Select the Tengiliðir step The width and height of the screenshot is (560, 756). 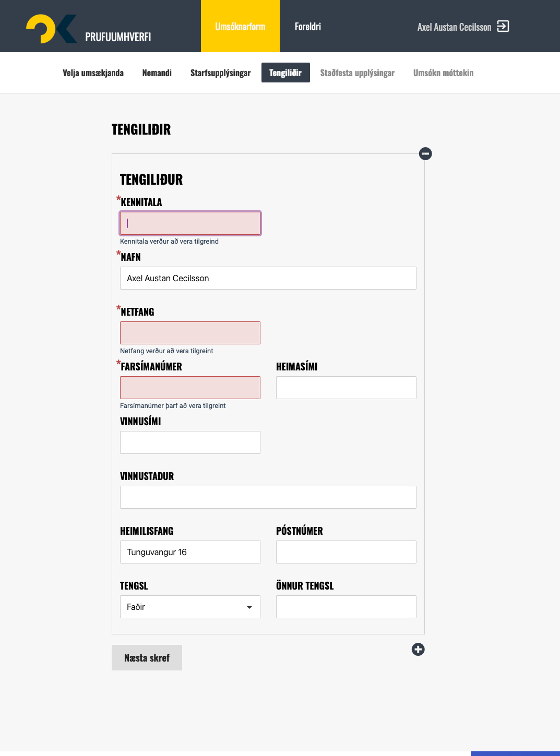285,73
